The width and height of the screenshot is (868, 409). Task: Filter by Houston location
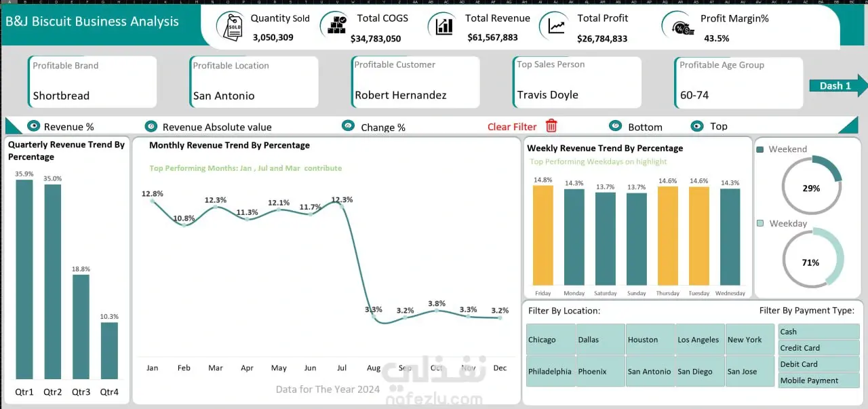pos(650,340)
